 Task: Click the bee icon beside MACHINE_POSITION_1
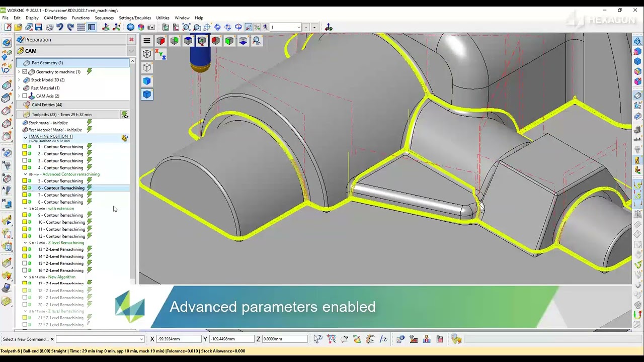click(x=124, y=138)
